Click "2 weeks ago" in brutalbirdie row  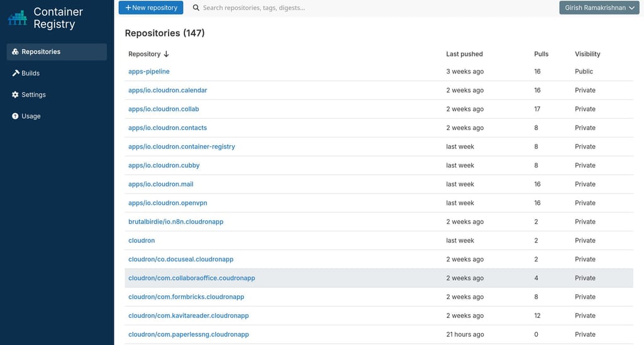465,222
